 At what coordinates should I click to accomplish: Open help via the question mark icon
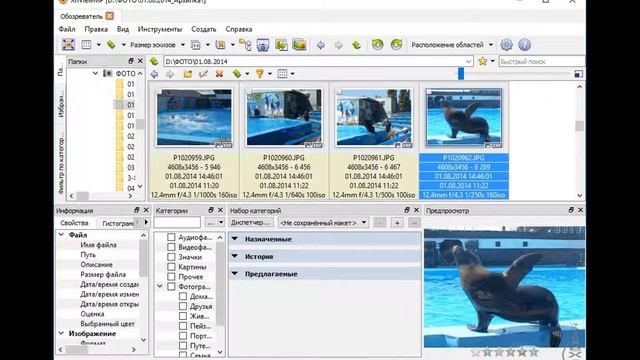524,44
